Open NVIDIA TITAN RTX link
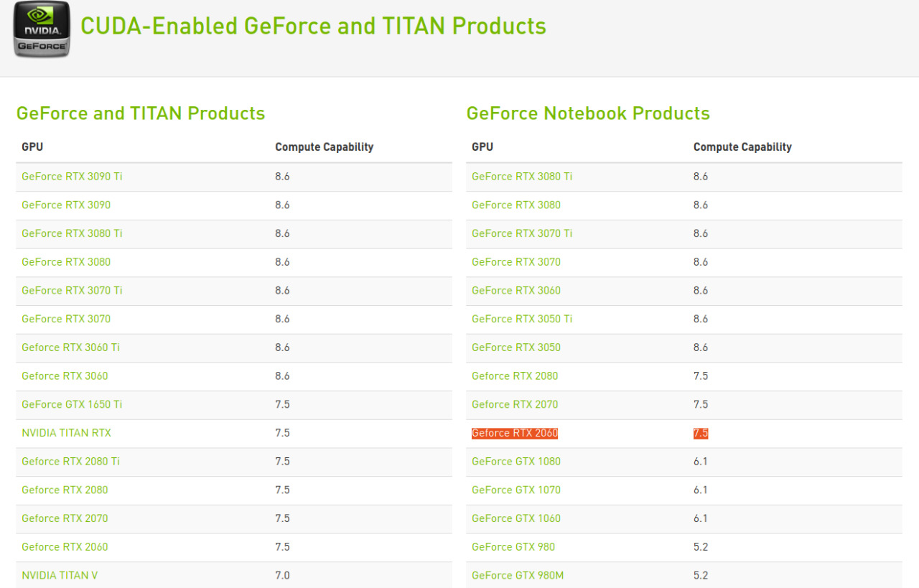Viewport: 919px width, 588px height. coord(66,433)
